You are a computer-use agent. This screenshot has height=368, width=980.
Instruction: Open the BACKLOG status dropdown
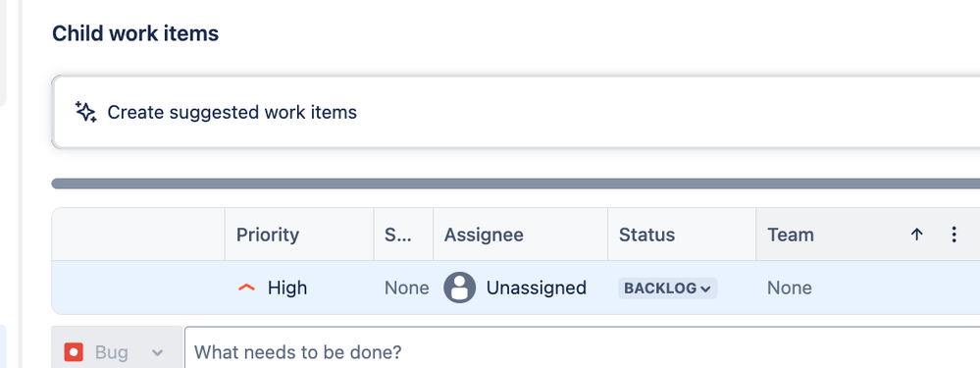point(667,289)
